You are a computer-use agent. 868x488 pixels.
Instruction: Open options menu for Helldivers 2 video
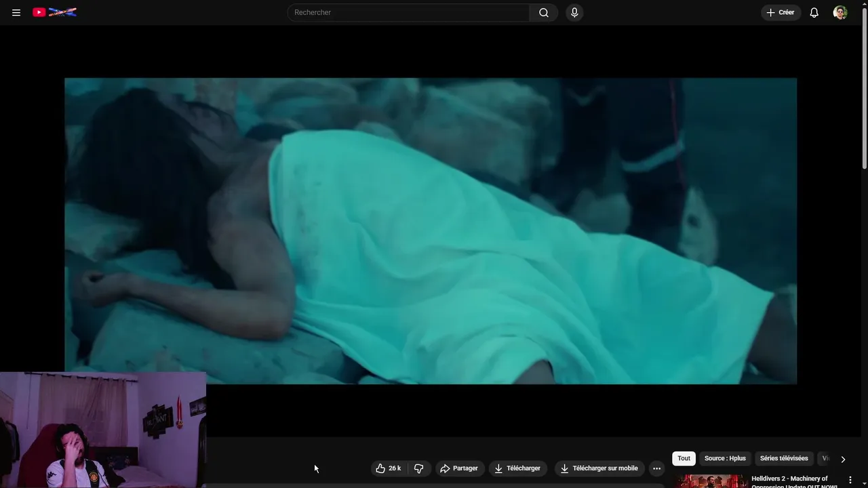[x=850, y=480]
